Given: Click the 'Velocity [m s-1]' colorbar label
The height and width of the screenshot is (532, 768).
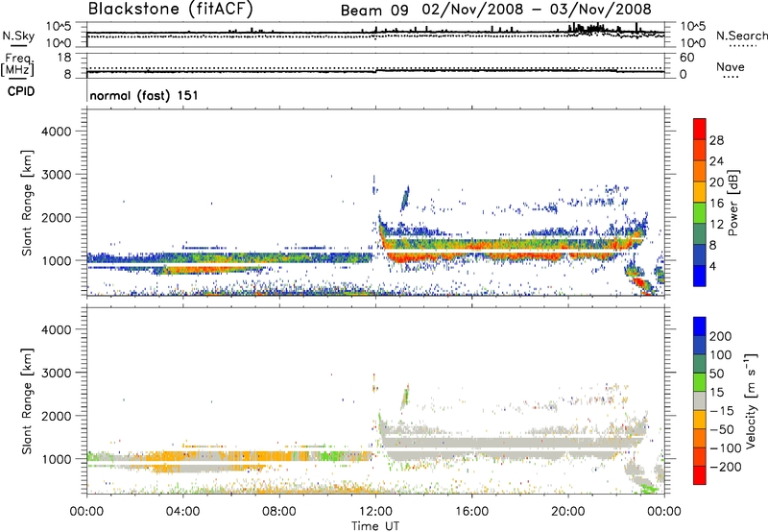Looking at the screenshot, I should click(751, 400).
